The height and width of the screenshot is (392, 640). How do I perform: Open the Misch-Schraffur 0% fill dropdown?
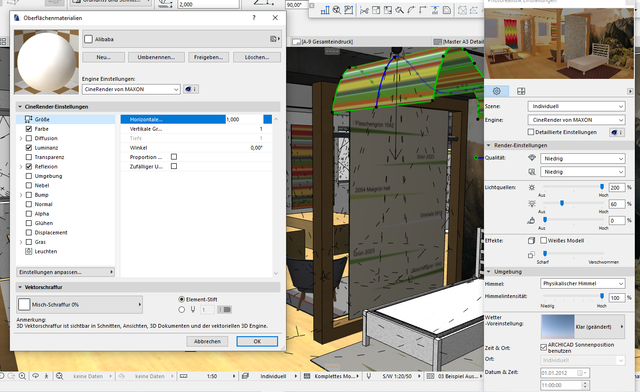click(x=80, y=305)
